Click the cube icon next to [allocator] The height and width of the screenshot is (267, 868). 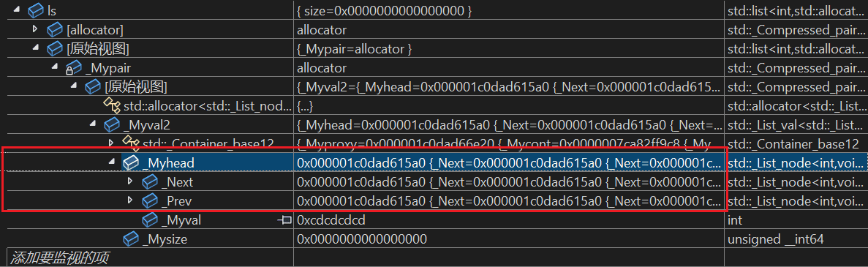click(55, 29)
